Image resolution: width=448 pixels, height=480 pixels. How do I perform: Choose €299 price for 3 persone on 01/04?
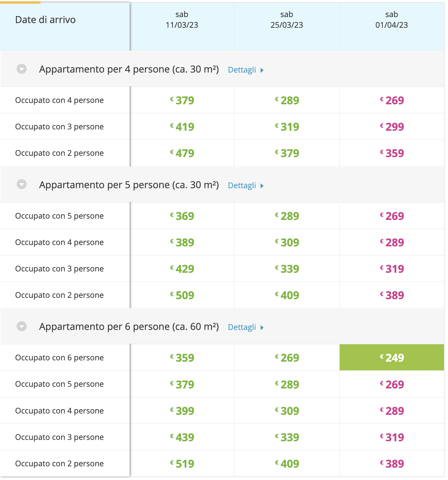[392, 127]
